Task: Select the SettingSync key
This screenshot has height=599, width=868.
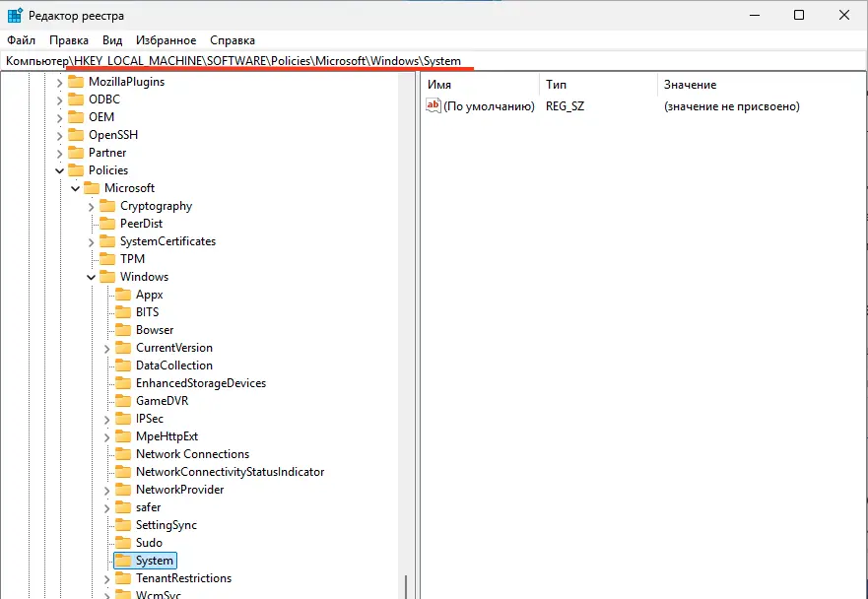Action: [x=167, y=525]
